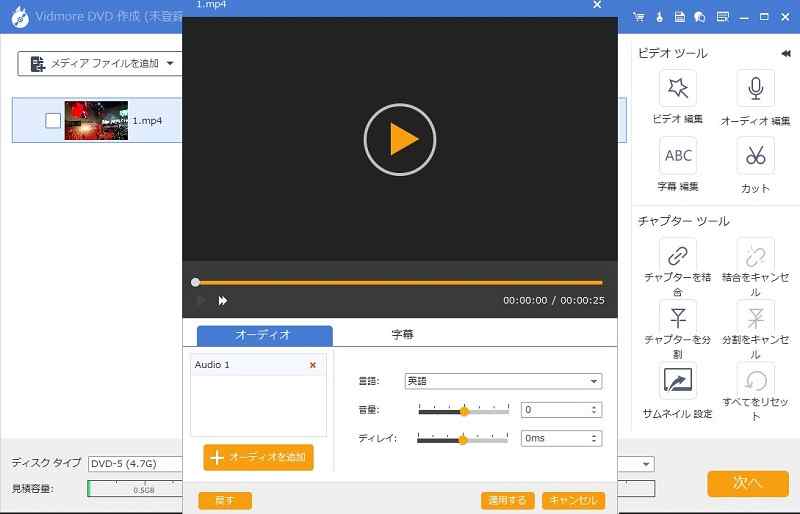Open the Video Edit (ビデオ 編集) tool
Image resolution: width=800 pixels, height=514 pixels.
tap(678, 88)
